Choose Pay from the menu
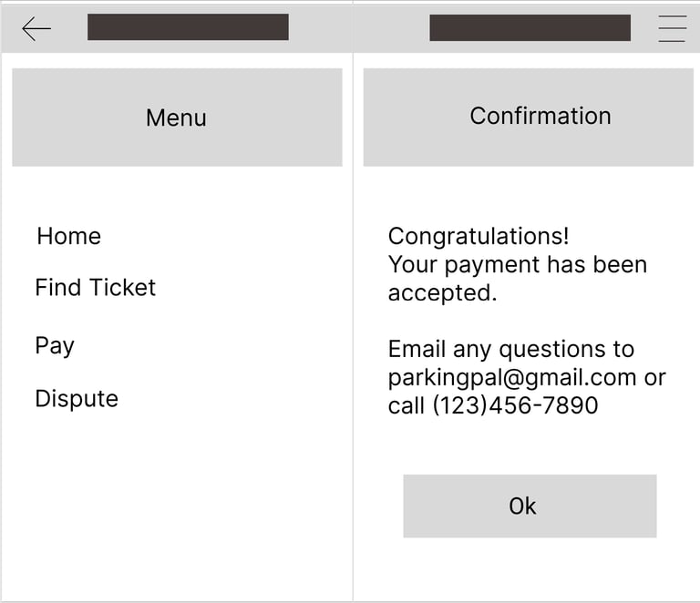This screenshot has height=603, width=700. [x=55, y=346]
